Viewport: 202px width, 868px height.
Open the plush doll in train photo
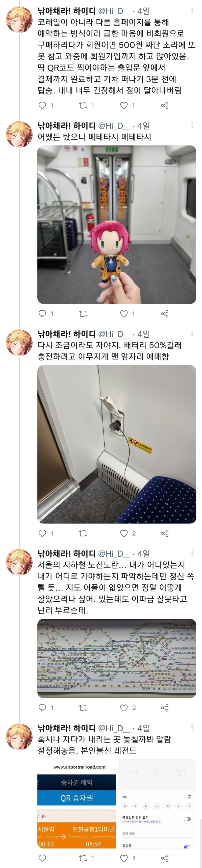tap(117, 224)
